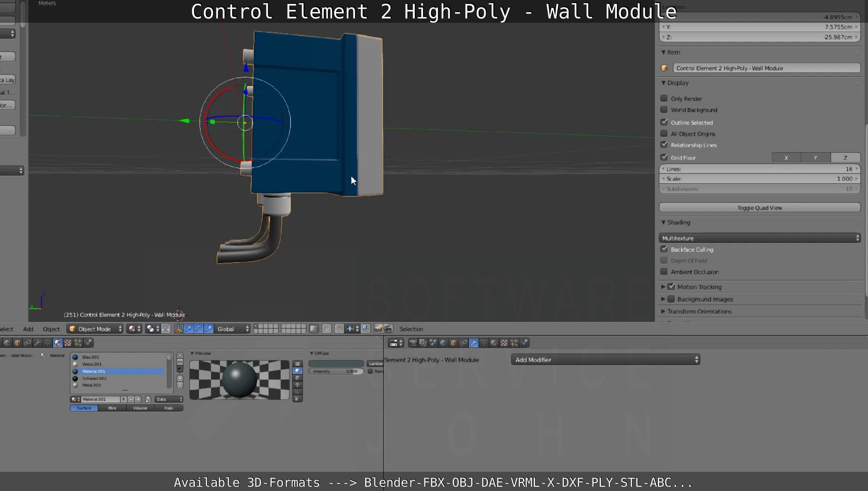Open Object cube tab in left properties editor
This screenshot has height=491, width=868.
point(17,343)
